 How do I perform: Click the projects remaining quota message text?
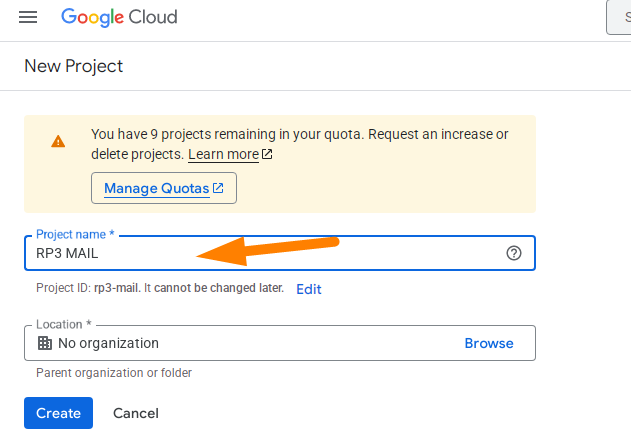pyautogui.click(x=300, y=134)
